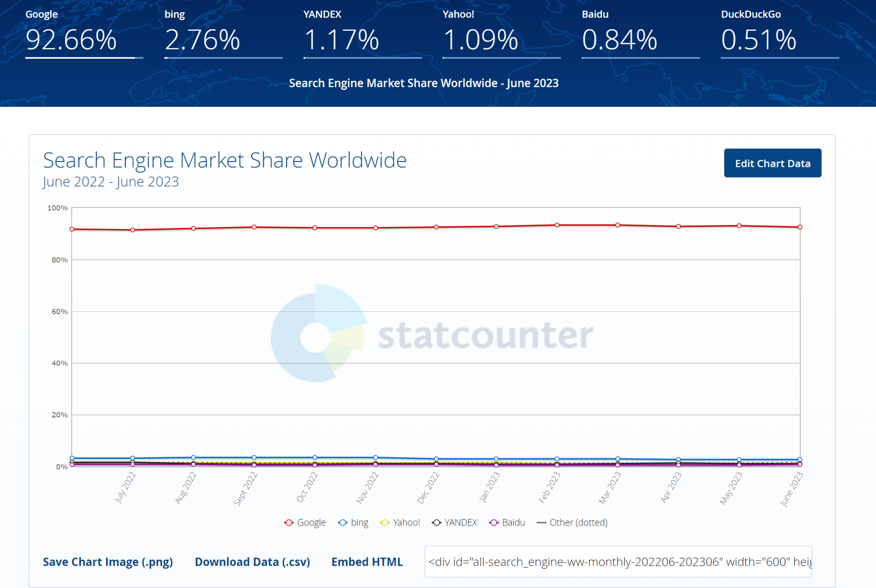
Task: Toggle Other (dotted) legend entry
Action: [572, 523]
